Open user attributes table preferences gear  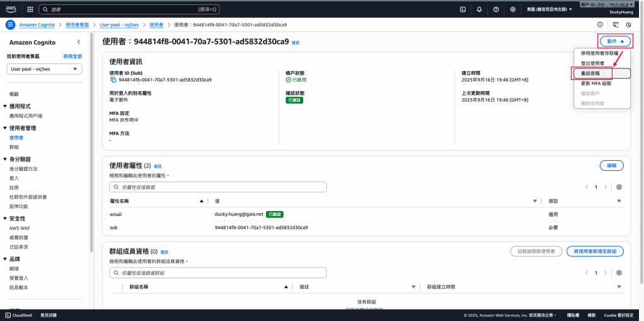click(619, 187)
